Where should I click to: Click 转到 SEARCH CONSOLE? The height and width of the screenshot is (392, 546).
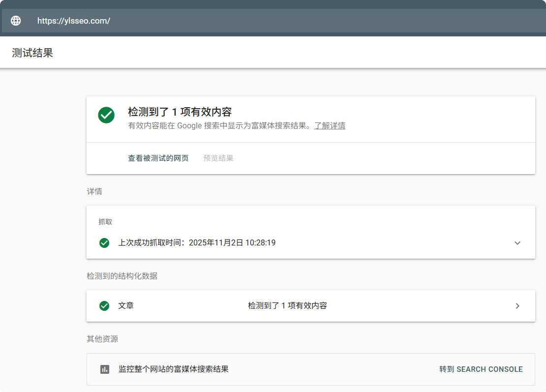(x=481, y=369)
